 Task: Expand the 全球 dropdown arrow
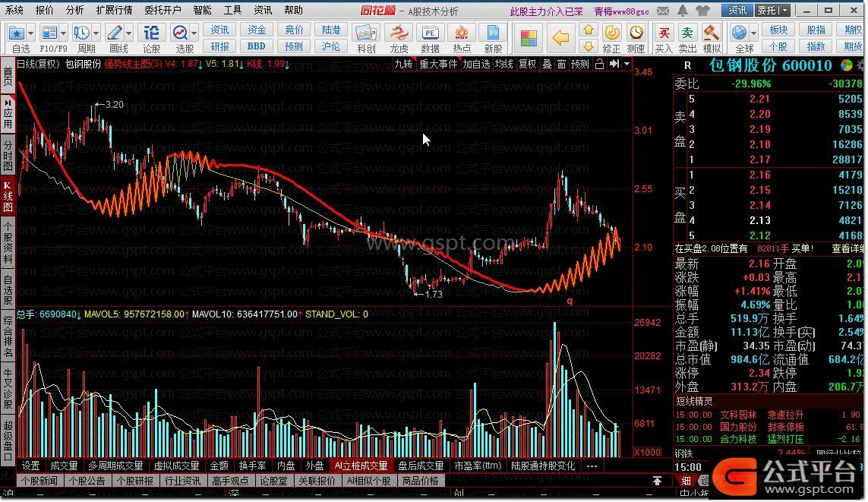tap(753, 33)
